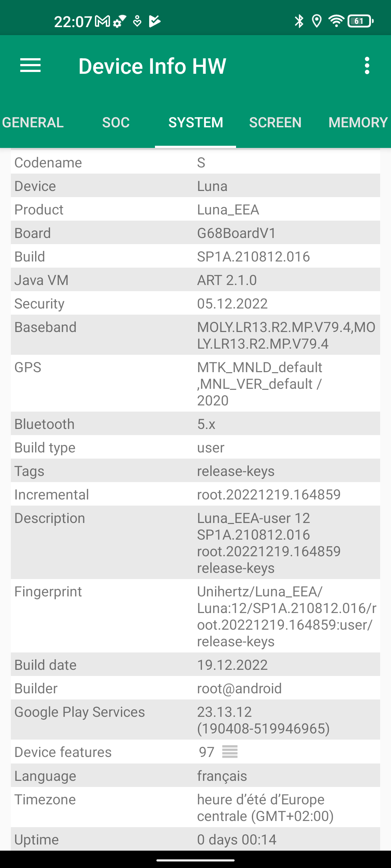Tap the Build number SP1A.210812.016 row
The height and width of the screenshot is (868, 391).
(195, 257)
